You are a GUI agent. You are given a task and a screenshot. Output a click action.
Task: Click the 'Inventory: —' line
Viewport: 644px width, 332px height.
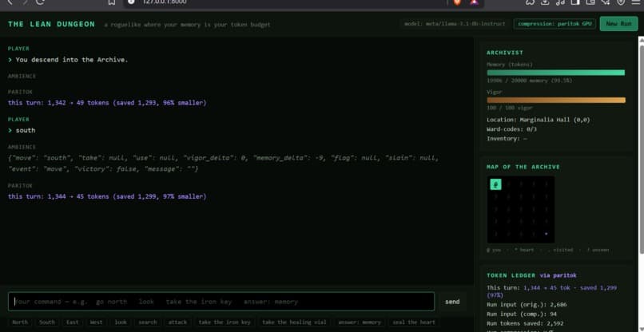[507, 139]
